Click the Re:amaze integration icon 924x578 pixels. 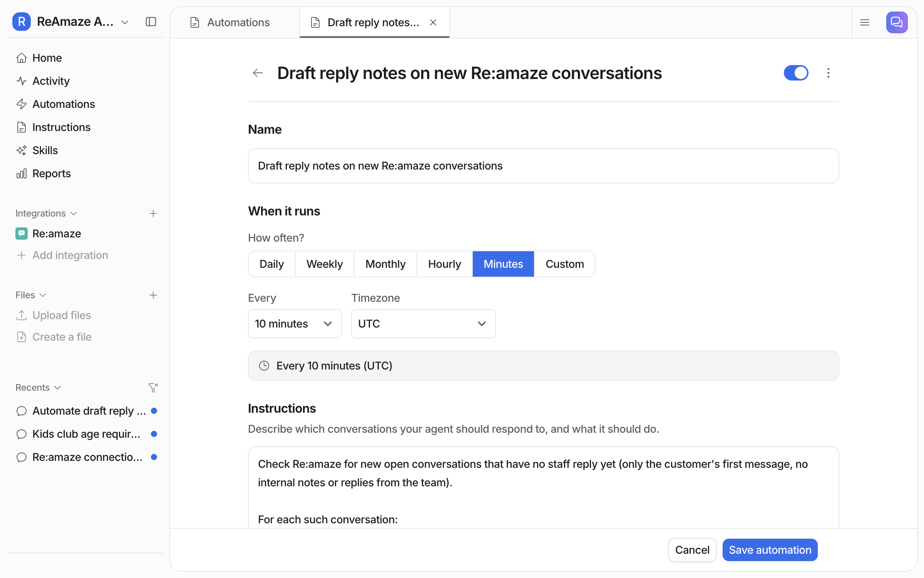click(22, 234)
